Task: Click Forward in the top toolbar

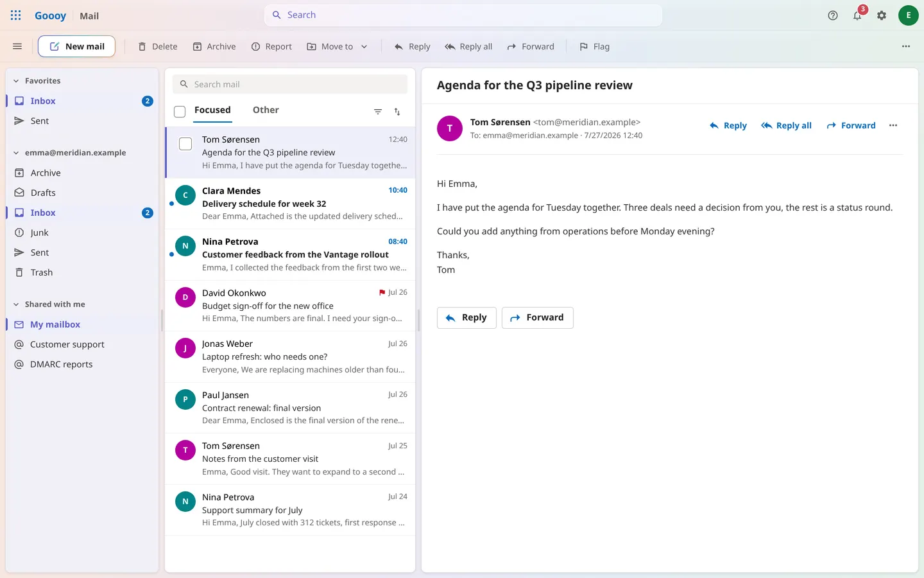Action: (x=531, y=46)
